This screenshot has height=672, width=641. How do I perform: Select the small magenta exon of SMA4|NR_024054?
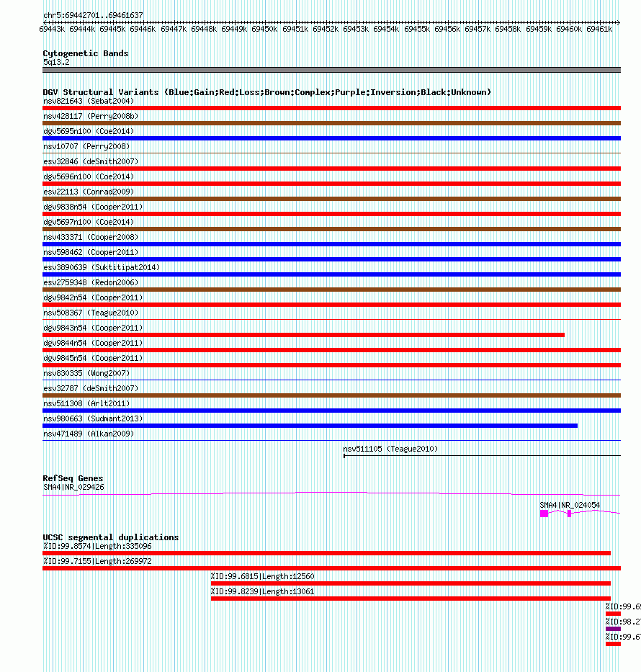570,514
